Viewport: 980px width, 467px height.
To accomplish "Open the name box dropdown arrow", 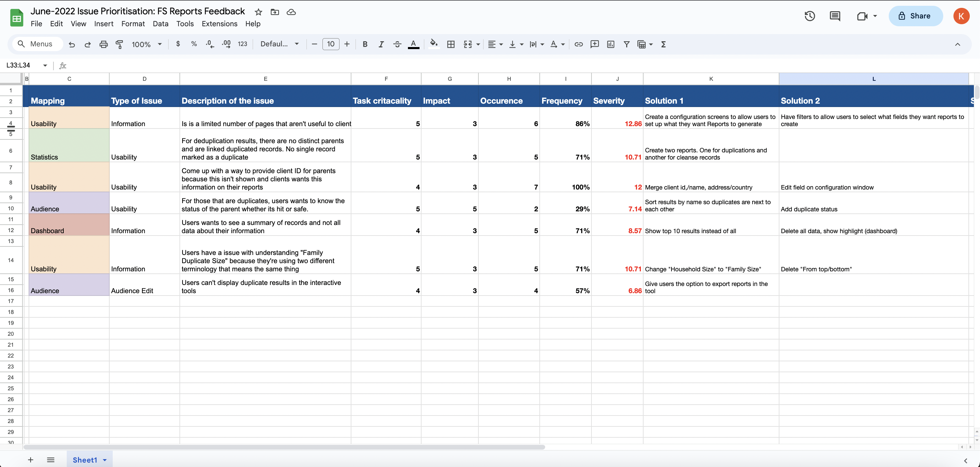I will click(x=45, y=65).
